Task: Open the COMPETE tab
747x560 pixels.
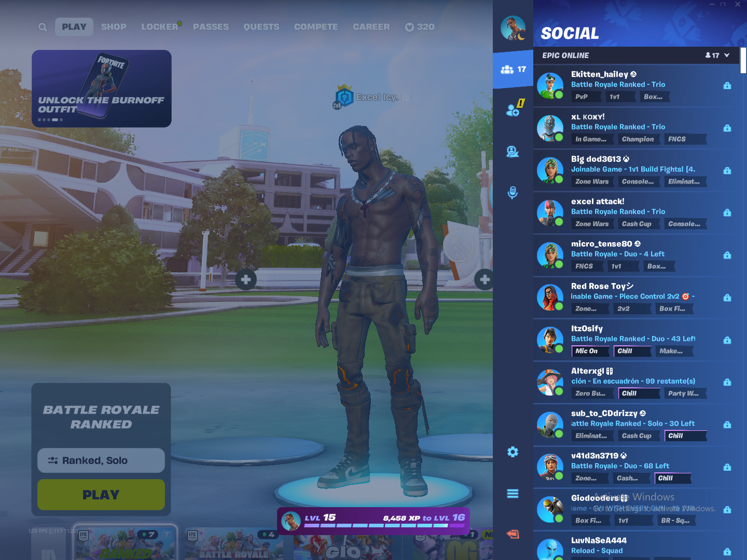Action: 316,27
